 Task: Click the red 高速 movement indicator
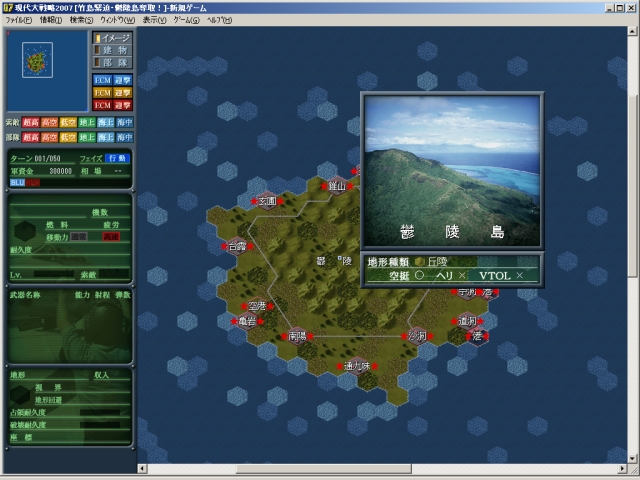(x=111, y=237)
